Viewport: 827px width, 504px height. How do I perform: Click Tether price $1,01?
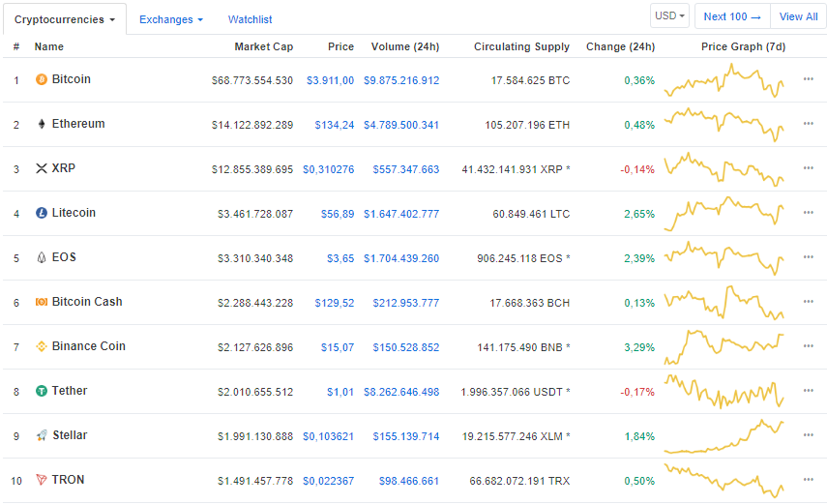340,392
